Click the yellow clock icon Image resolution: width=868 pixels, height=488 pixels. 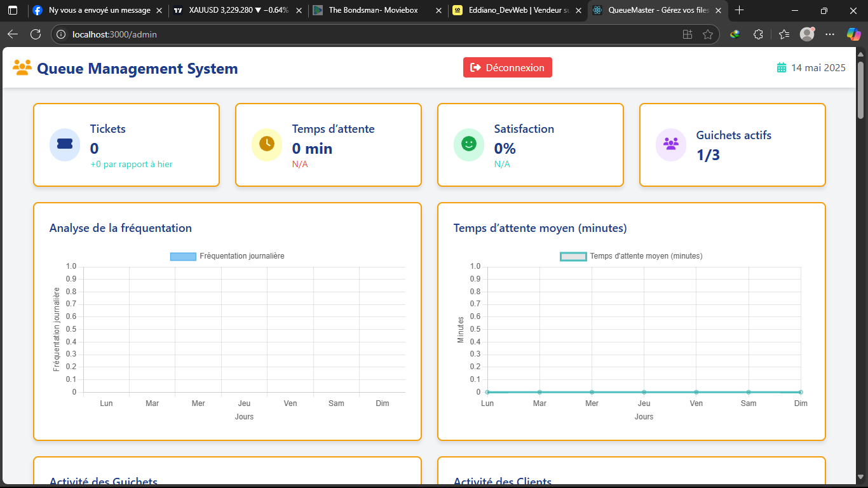(x=267, y=144)
